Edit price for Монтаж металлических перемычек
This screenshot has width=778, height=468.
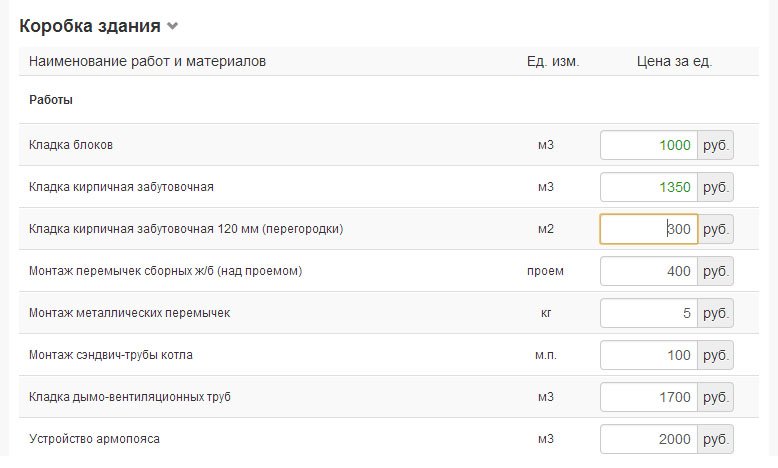click(648, 313)
